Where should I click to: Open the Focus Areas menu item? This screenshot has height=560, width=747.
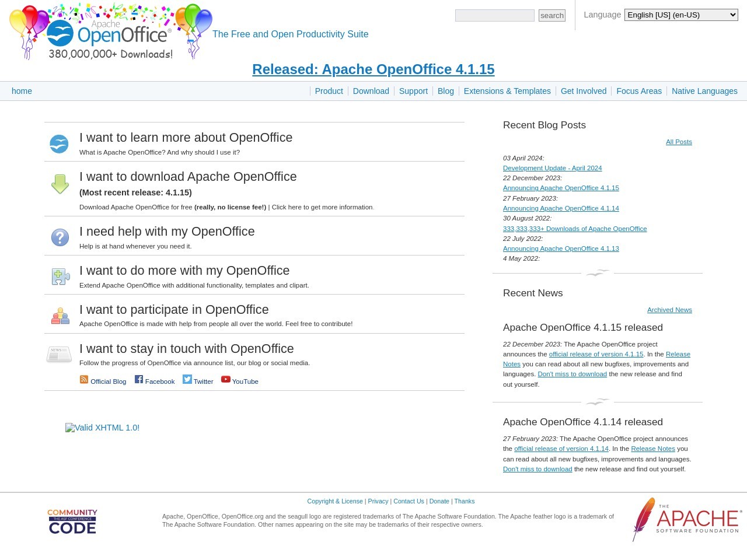pos(639,91)
